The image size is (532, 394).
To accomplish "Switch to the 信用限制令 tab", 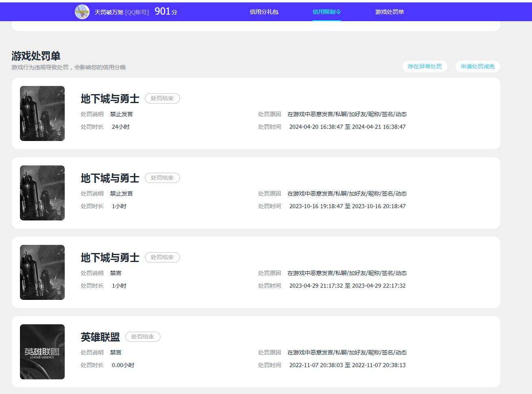I will 327,12.
